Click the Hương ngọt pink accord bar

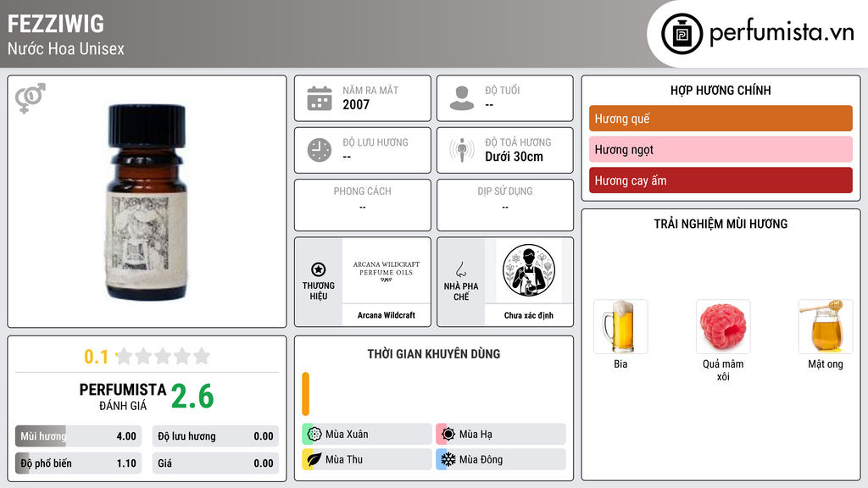click(721, 149)
